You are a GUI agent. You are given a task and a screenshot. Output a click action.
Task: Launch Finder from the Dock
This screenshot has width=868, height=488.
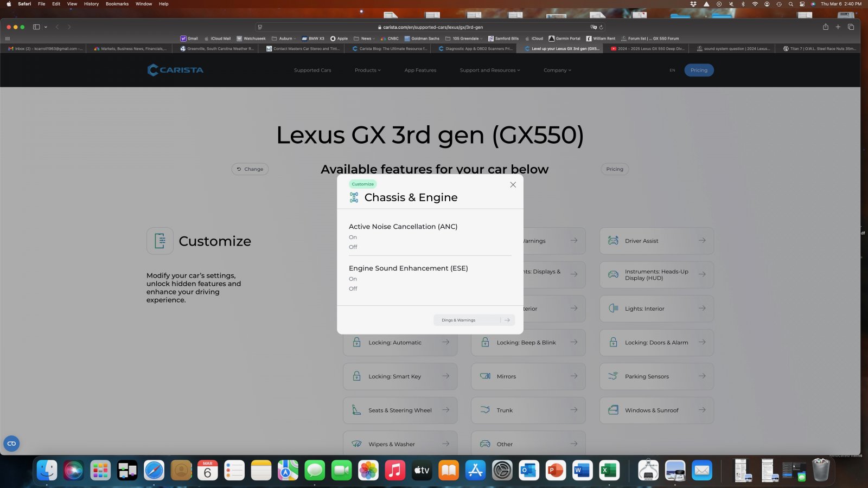[47, 470]
